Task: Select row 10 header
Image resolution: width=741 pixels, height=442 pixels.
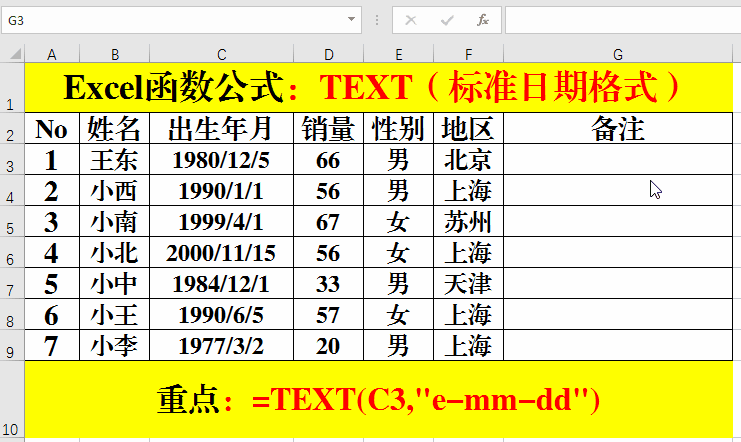Action: [x=12, y=399]
